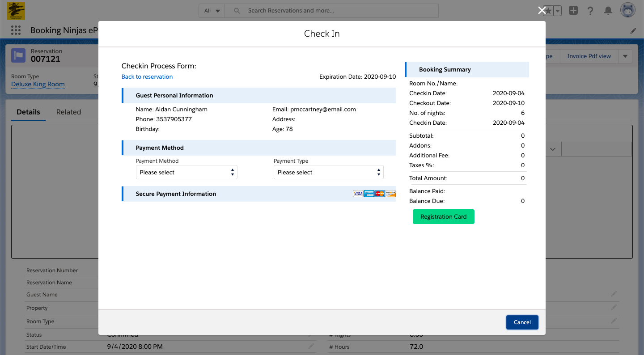Open the App Launcher grid icon
The image size is (644, 355).
[16, 30]
